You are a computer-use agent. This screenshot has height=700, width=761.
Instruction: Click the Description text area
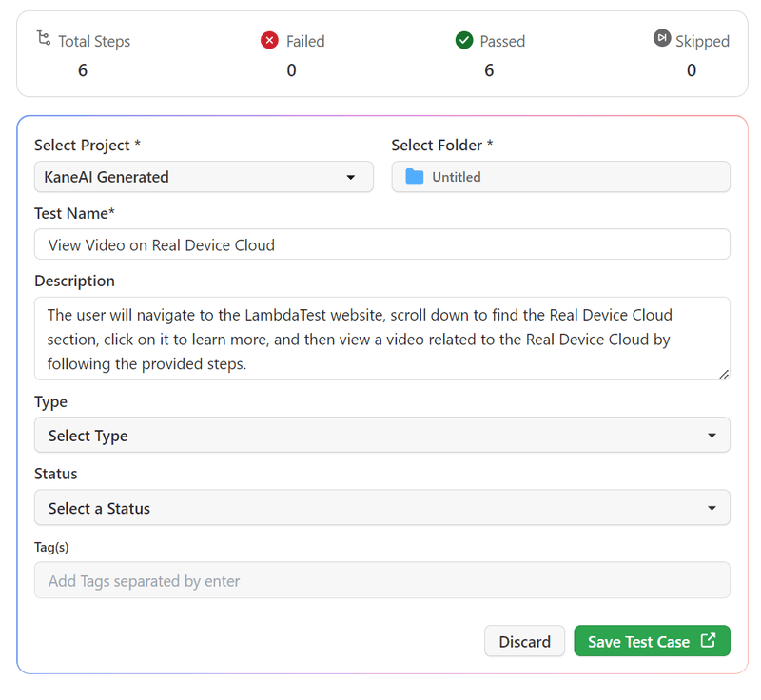coord(382,338)
